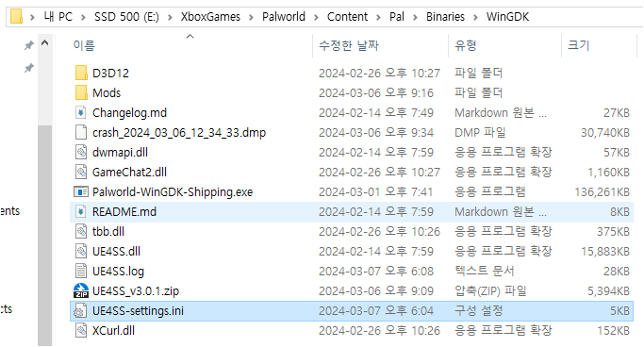Click the navigation pane scrollbar thumb

45,236
